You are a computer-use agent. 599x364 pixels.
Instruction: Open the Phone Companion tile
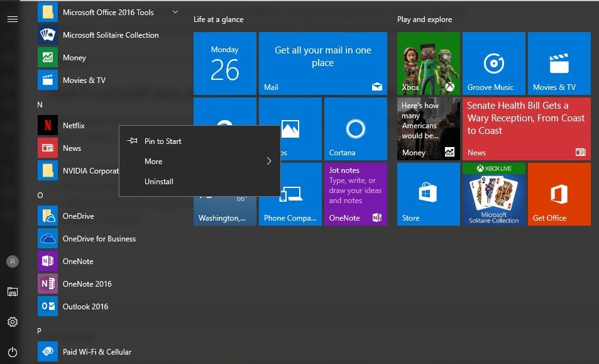(x=290, y=210)
